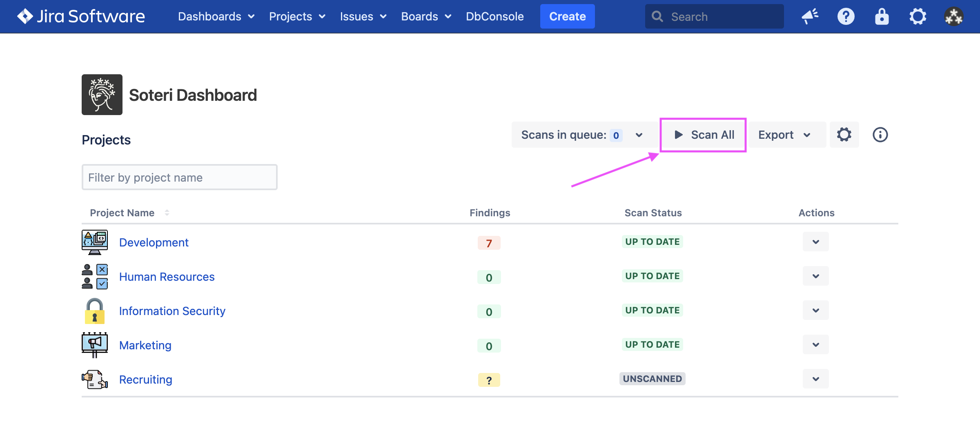
Task: Click the Development project avatar icon
Action: coord(95,242)
